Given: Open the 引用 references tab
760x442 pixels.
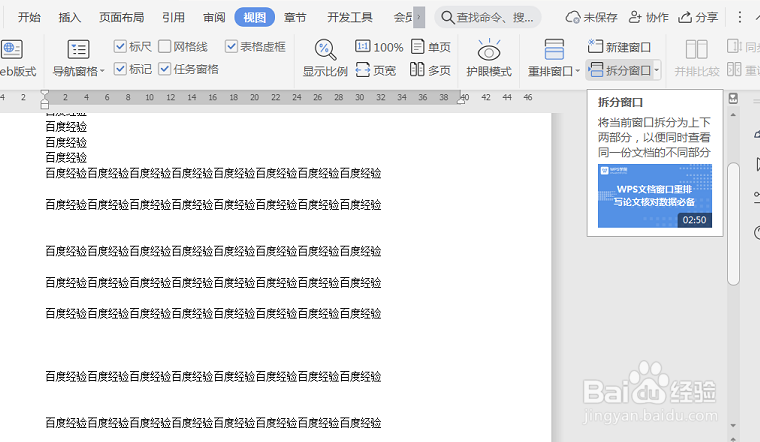Looking at the screenshot, I should coord(174,17).
